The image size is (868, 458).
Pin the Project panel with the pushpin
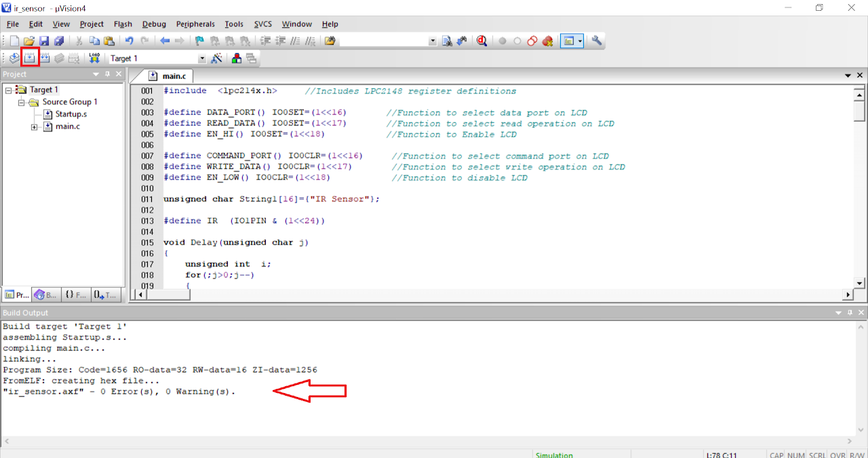(x=107, y=74)
